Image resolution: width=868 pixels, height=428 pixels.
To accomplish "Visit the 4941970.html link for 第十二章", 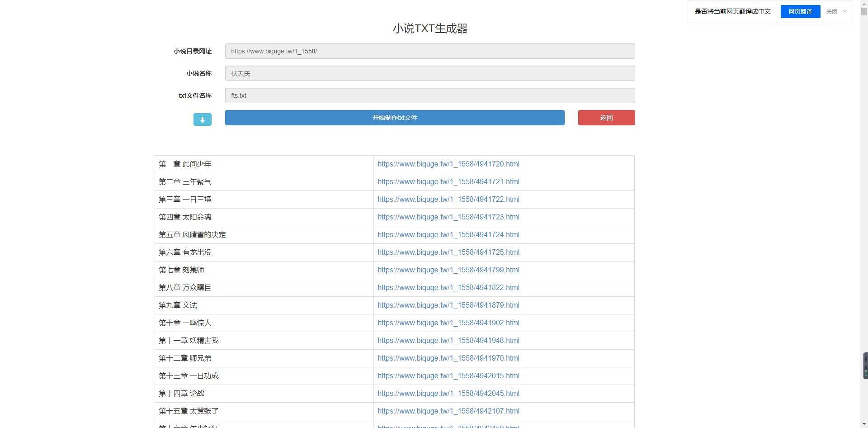I will (x=448, y=358).
